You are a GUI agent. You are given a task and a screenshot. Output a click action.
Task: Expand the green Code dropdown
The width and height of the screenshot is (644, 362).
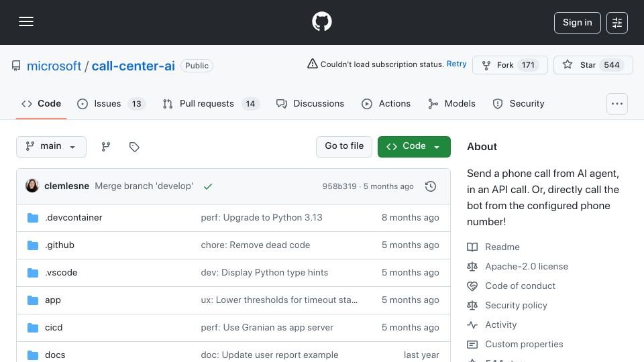pos(414,147)
